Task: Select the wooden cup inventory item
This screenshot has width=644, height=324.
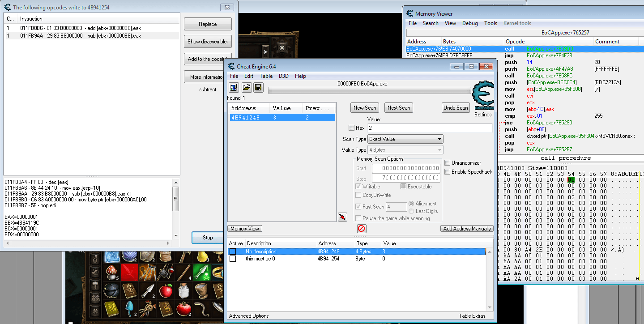Action: click(202, 291)
